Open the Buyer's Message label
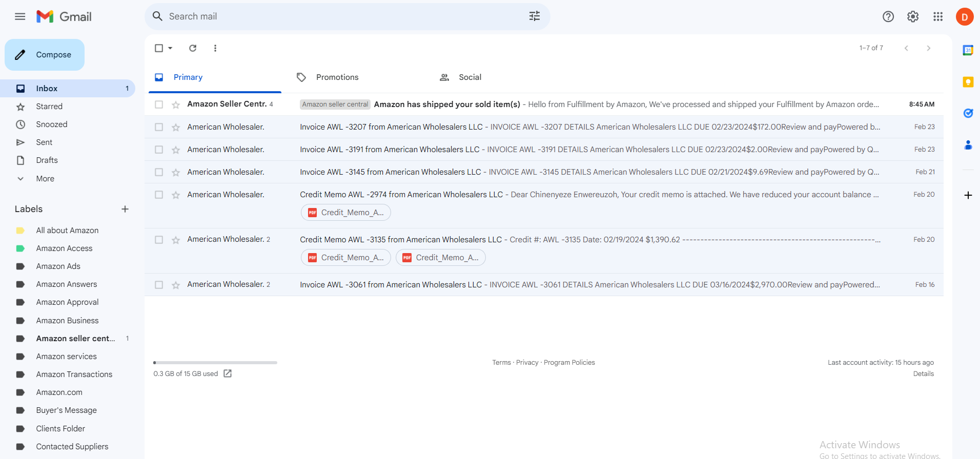Image resolution: width=980 pixels, height=459 pixels. (68, 410)
